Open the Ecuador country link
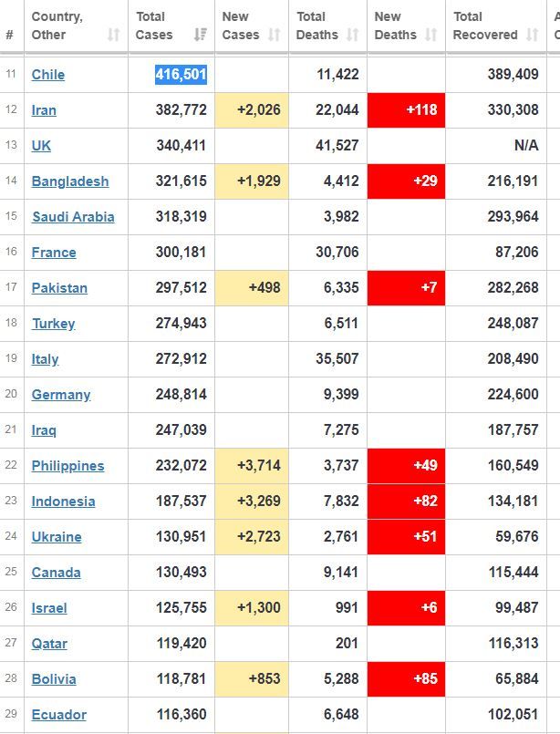The height and width of the screenshot is (734, 560). [59, 715]
